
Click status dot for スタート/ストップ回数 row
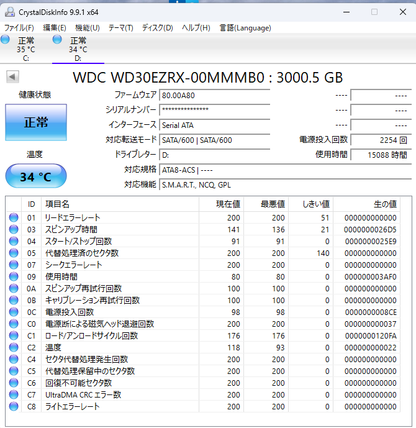(x=14, y=241)
